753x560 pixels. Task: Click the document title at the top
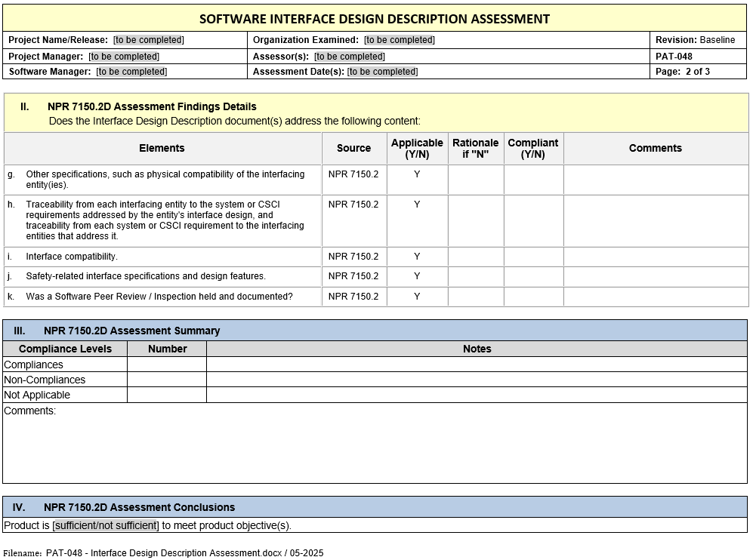(375, 19)
